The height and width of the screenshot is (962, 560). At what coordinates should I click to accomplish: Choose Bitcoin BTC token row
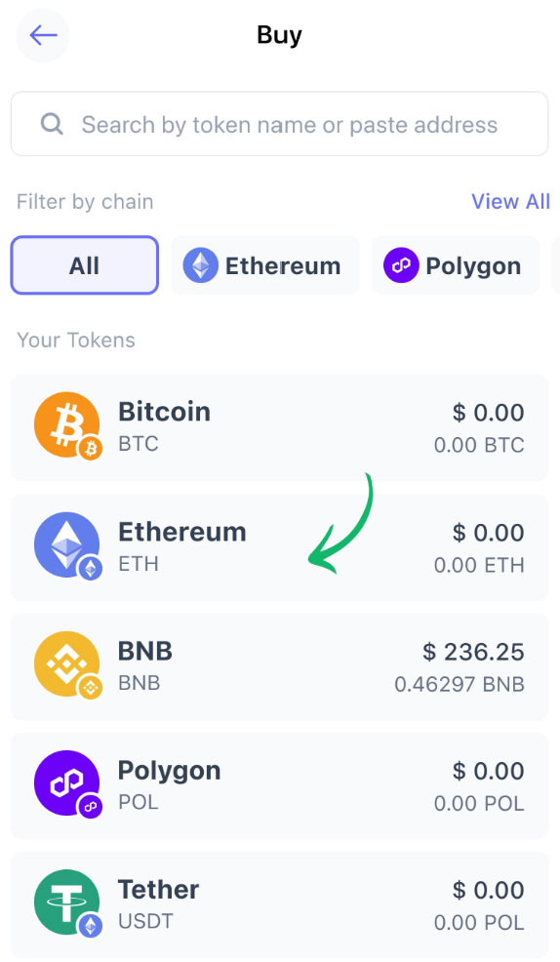pyautogui.click(x=280, y=427)
